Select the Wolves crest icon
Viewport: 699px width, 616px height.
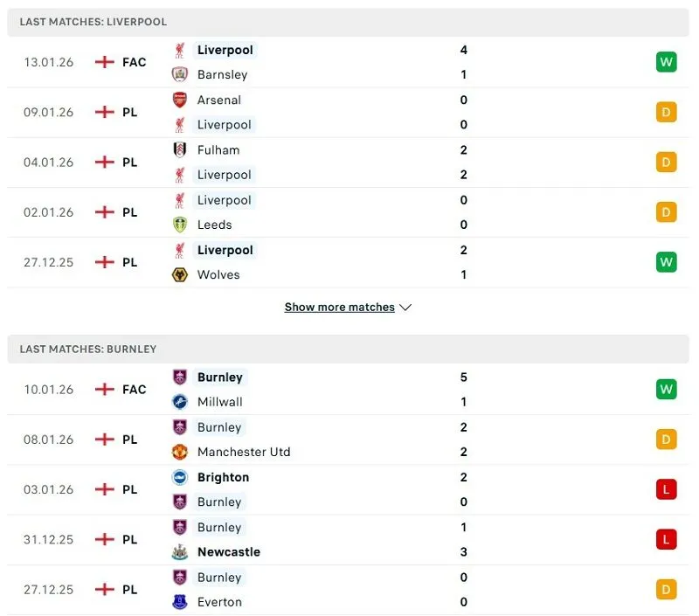[x=180, y=274]
